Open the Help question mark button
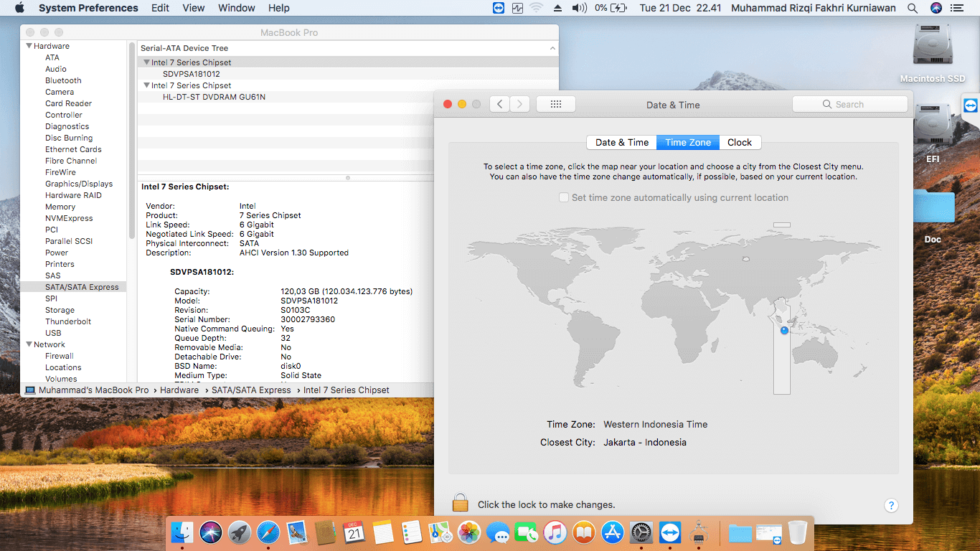 pos(890,505)
